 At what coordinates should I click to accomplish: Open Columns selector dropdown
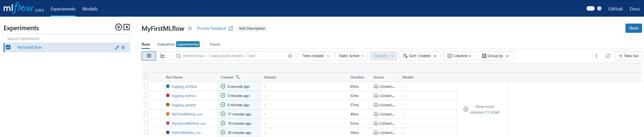(x=459, y=56)
